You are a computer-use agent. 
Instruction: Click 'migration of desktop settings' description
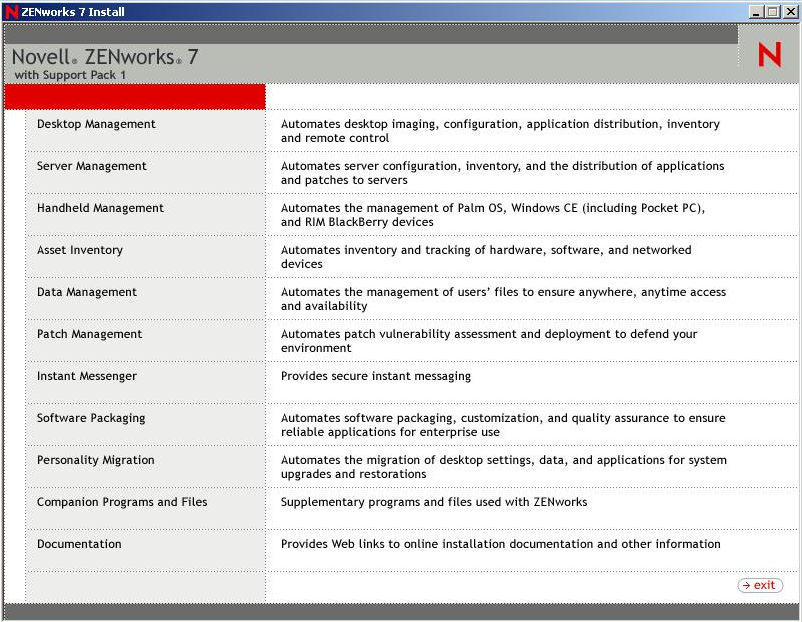click(504, 467)
